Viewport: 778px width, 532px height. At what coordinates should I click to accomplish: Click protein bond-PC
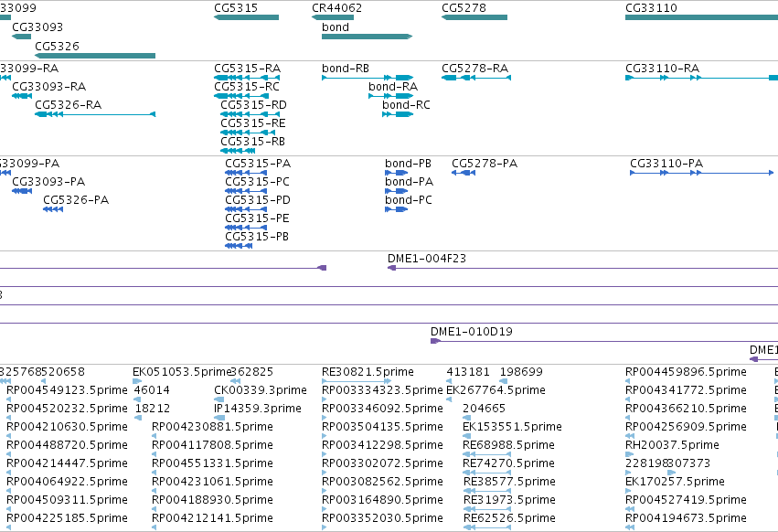pyautogui.click(x=409, y=200)
